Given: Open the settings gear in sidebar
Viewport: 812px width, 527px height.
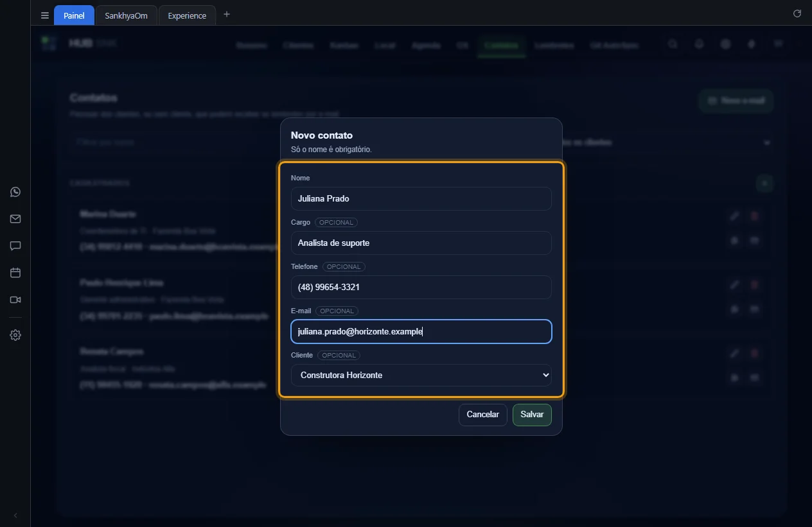Looking at the screenshot, I should (x=15, y=335).
